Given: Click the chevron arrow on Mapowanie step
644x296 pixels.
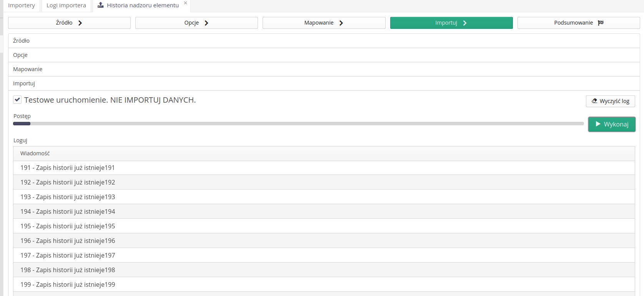Looking at the screenshot, I should (341, 23).
